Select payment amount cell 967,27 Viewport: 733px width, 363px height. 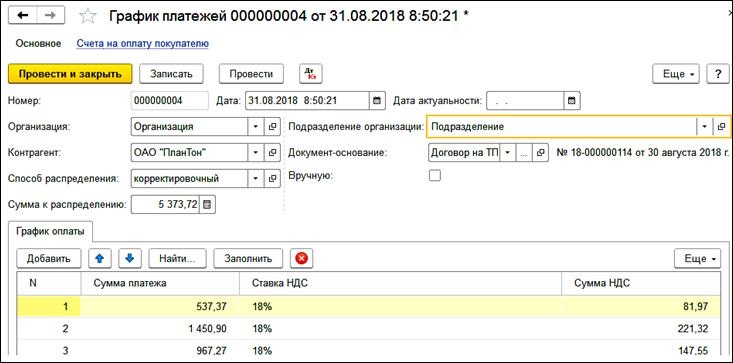[160, 350]
